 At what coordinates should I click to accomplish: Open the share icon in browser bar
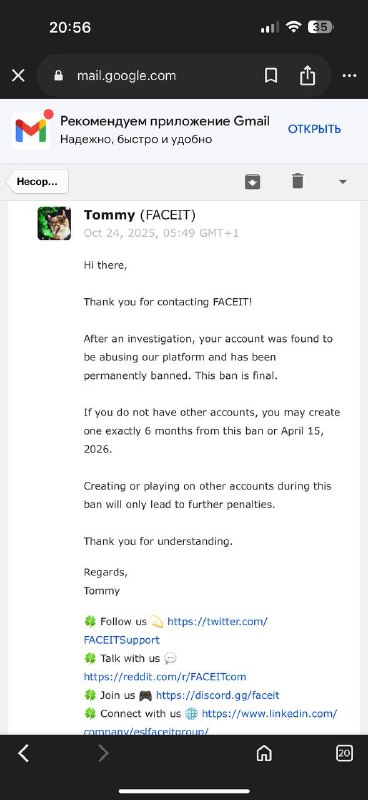click(x=307, y=76)
